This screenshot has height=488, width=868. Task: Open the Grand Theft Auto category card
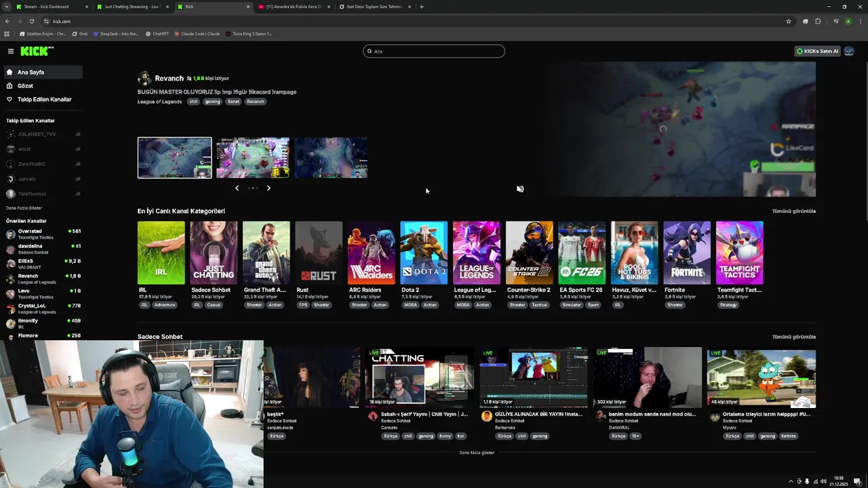[x=266, y=253]
